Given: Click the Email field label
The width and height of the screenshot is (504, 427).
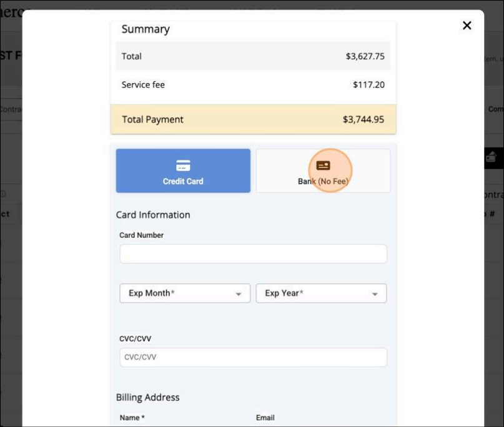Looking at the screenshot, I should (265, 418).
